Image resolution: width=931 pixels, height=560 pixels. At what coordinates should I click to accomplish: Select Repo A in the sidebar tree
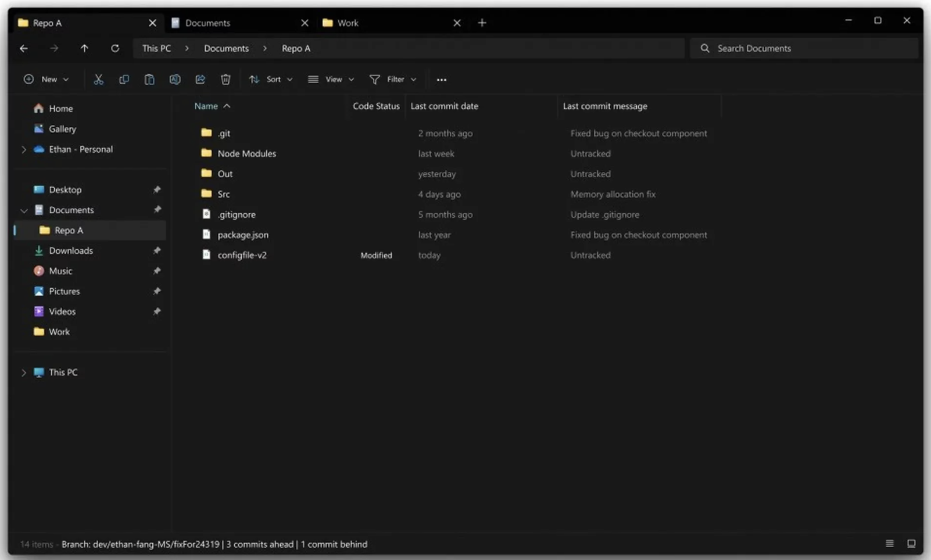pyautogui.click(x=90, y=230)
